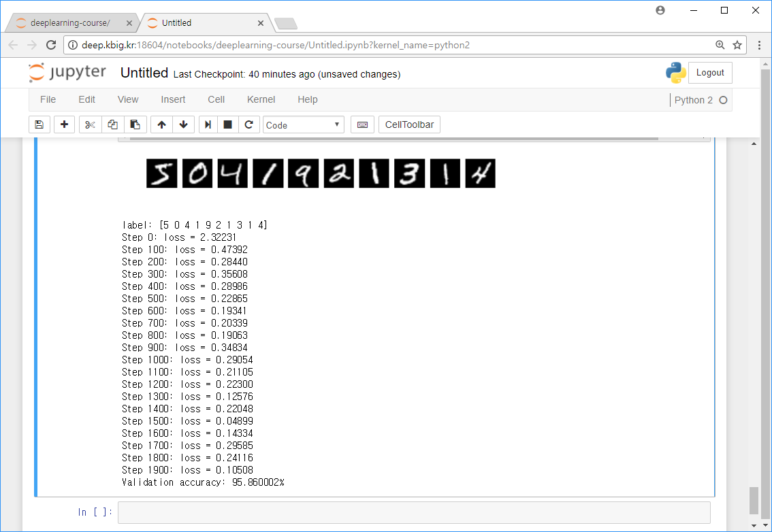Open the View menu
Image resolution: width=772 pixels, height=532 pixels.
point(128,99)
